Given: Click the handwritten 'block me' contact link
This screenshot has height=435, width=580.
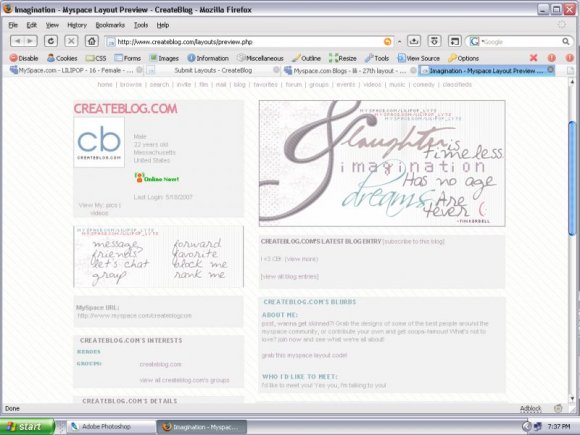Looking at the screenshot, I should tap(200, 263).
